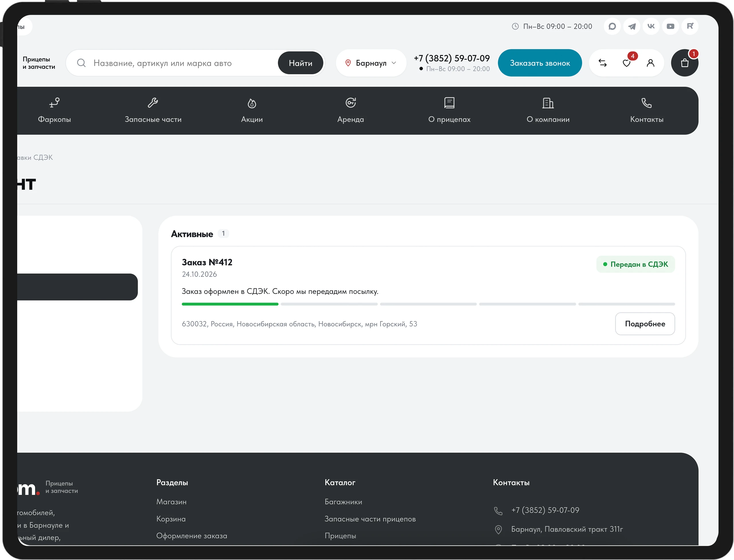
Task: Open the Прицепы catalog footer link
Action: pyautogui.click(x=341, y=536)
